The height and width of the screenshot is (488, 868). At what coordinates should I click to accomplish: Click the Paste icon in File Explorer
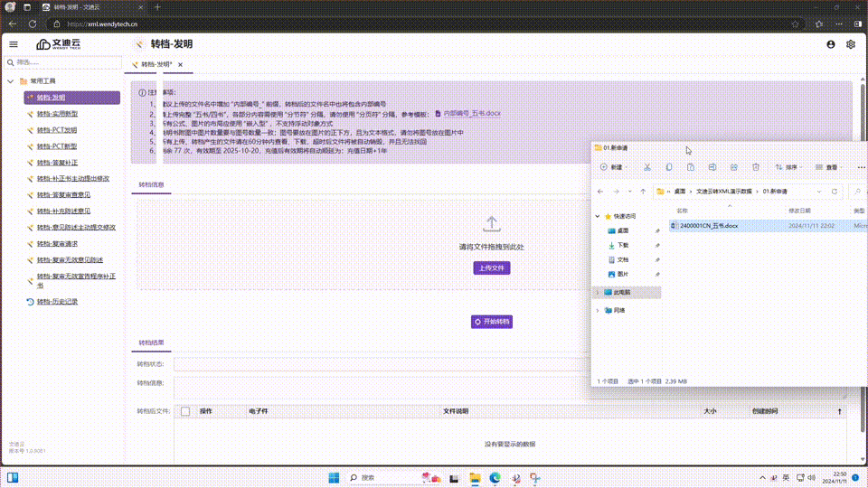click(x=690, y=167)
